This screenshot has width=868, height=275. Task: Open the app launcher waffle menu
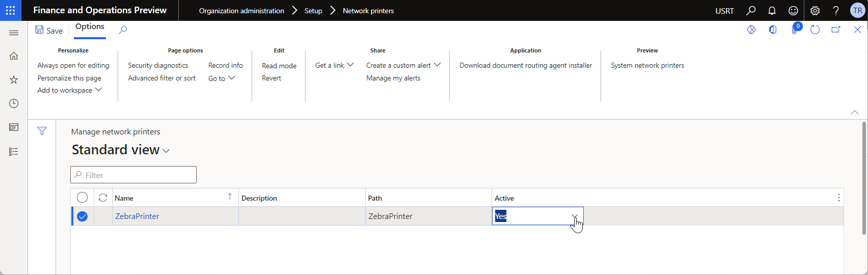click(x=10, y=10)
